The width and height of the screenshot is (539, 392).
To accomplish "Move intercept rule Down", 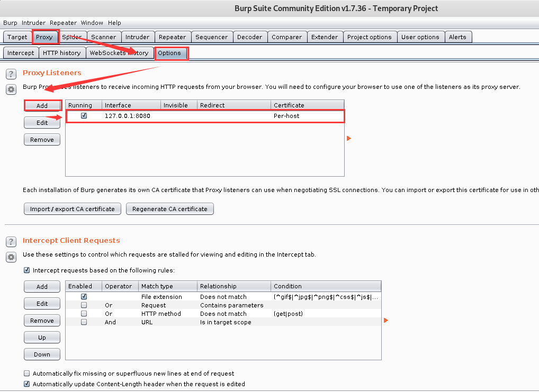I will 42,354.
